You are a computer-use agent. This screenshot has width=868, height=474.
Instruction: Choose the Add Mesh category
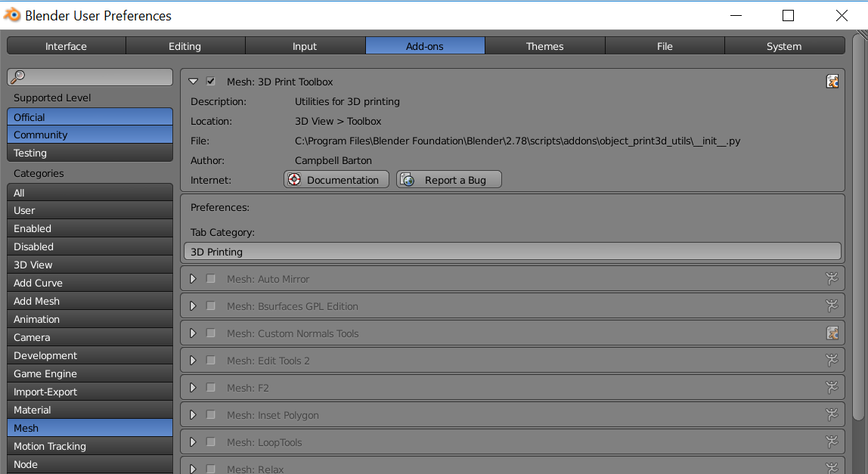(x=90, y=301)
